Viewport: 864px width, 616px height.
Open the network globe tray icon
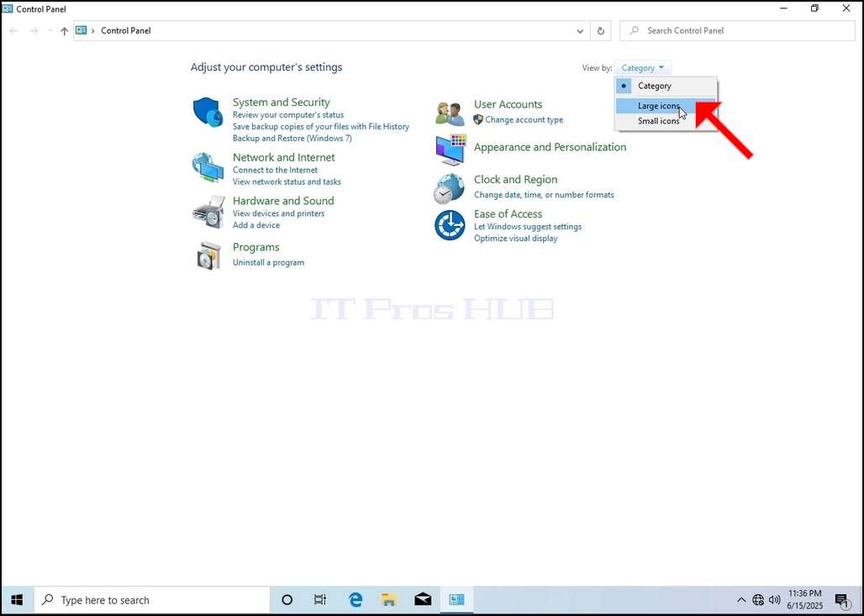point(758,600)
